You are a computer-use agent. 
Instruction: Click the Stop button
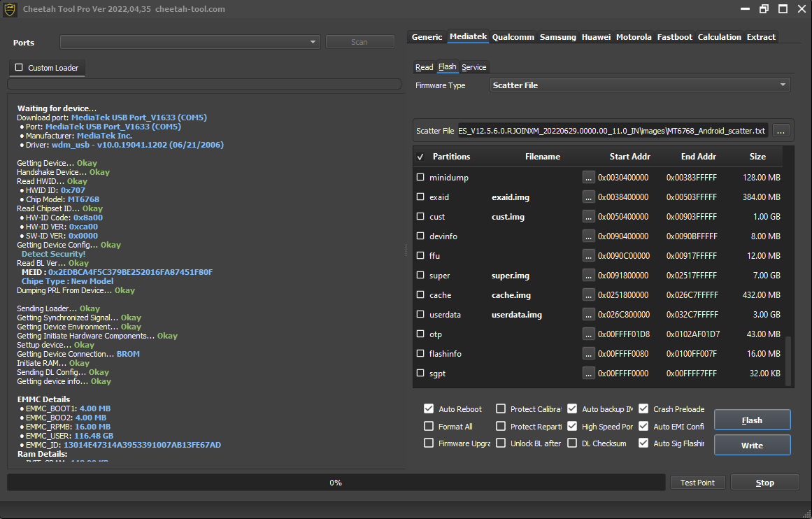765,482
